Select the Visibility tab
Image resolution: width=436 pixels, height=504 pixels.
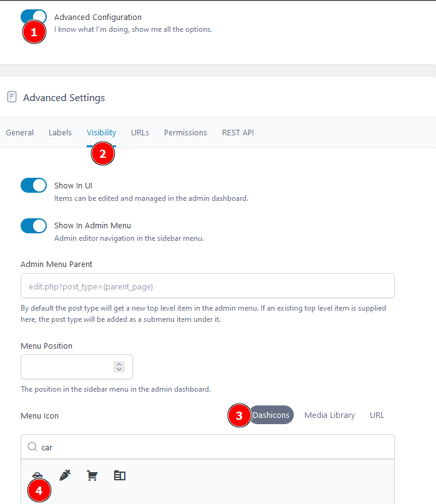pyautogui.click(x=101, y=132)
